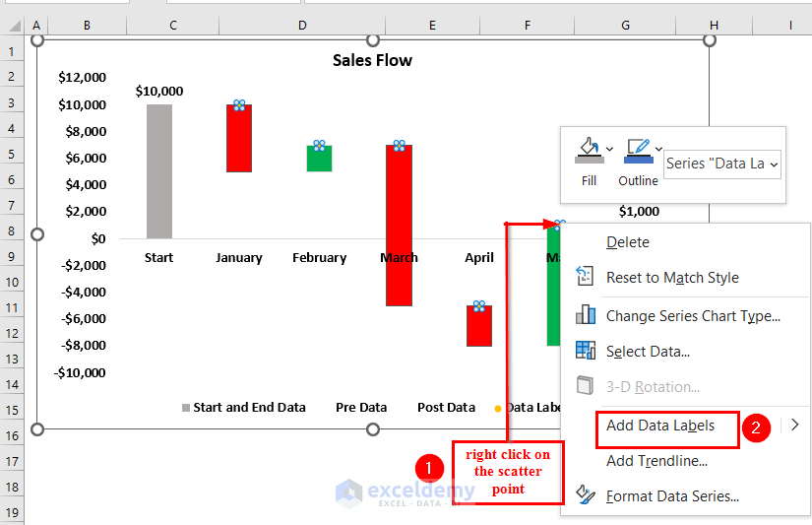
Task: Click the April category axis label
Action: click(x=479, y=258)
